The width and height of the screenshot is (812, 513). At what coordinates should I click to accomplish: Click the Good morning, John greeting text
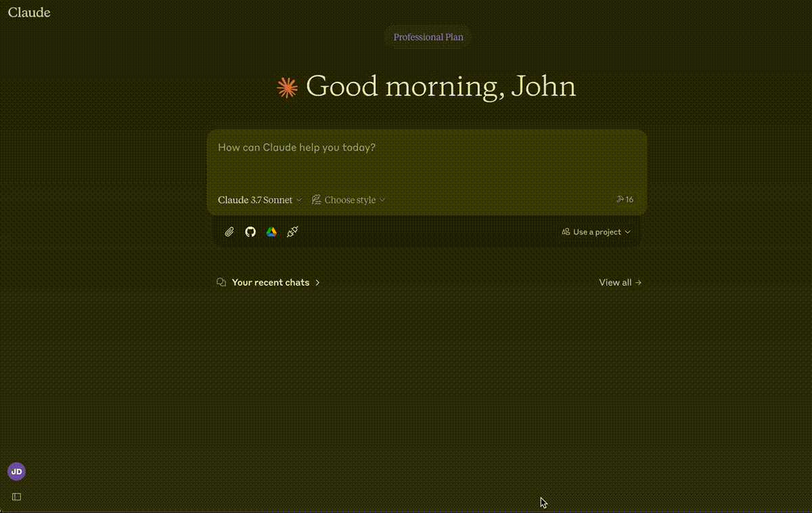coord(441,87)
